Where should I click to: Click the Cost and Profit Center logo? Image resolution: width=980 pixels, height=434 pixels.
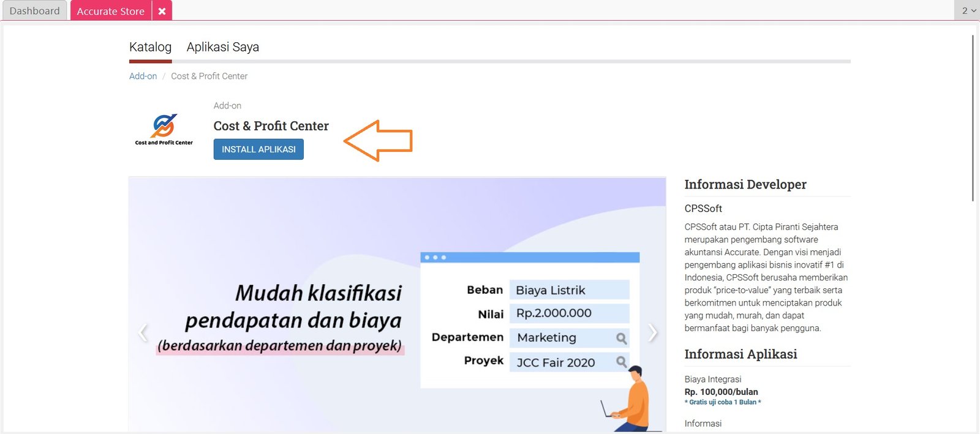(164, 129)
